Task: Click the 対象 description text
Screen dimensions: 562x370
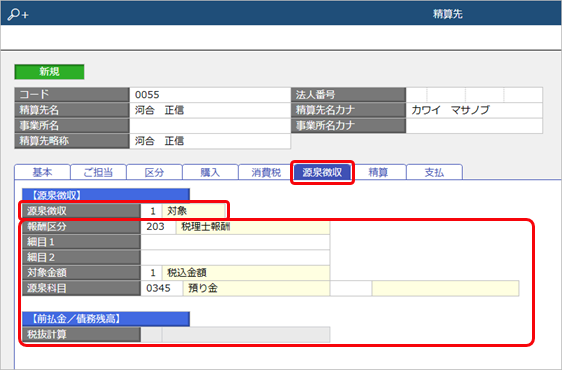Action: [177, 211]
